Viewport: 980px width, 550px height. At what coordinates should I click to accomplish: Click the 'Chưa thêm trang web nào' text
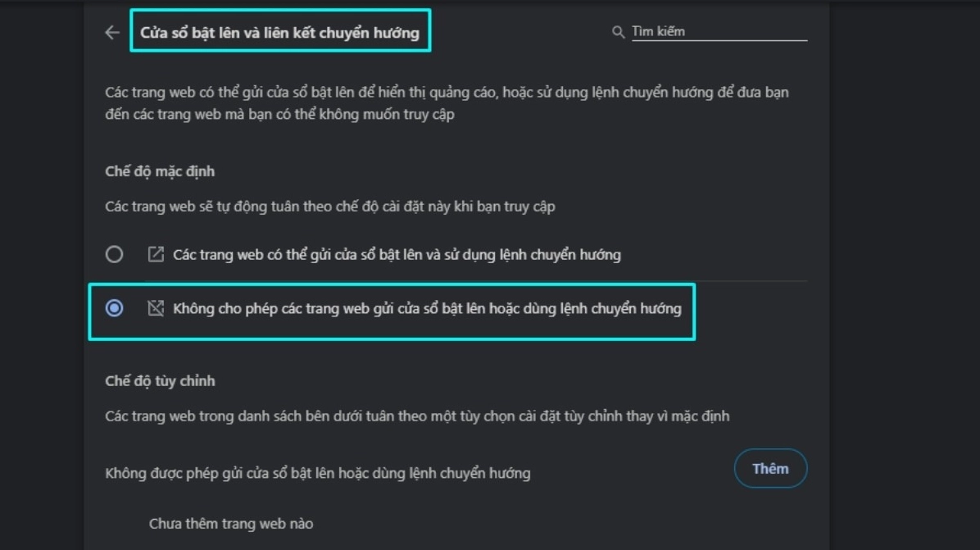[230, 523]
